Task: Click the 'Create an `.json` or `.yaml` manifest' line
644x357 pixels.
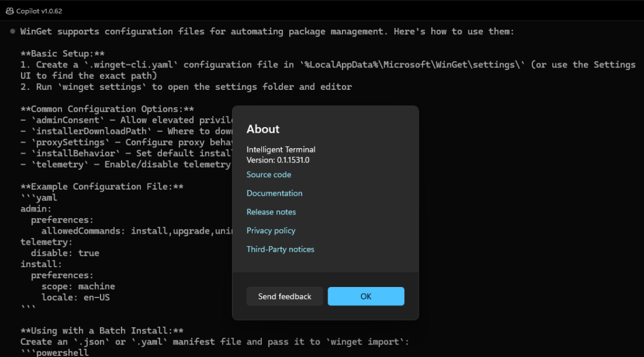Action: point(215,342)
